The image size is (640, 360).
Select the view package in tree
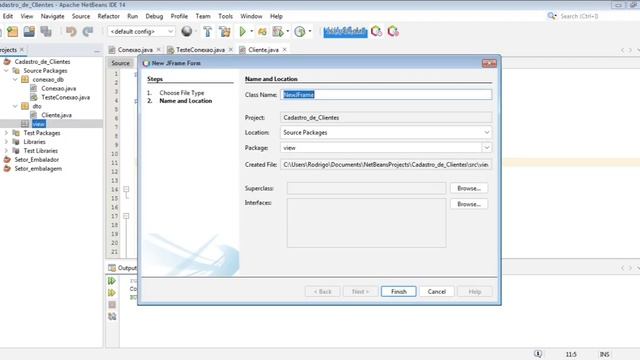coord(39,124)
